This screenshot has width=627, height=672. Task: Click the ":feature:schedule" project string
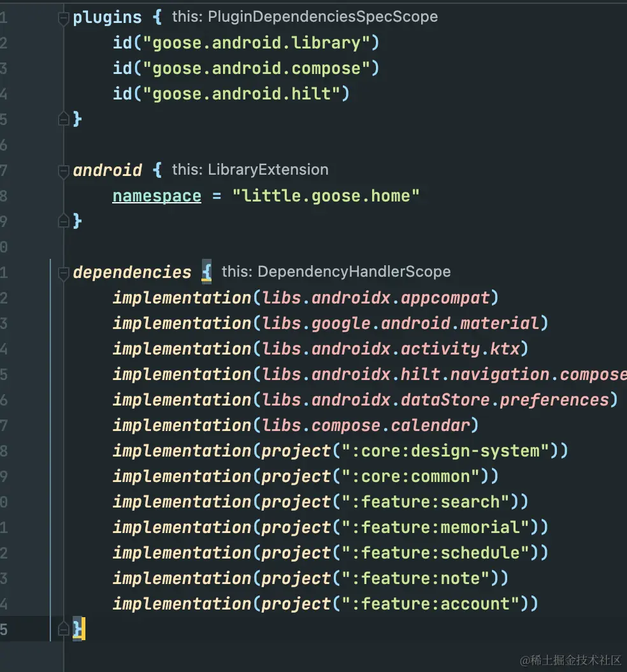435,553
